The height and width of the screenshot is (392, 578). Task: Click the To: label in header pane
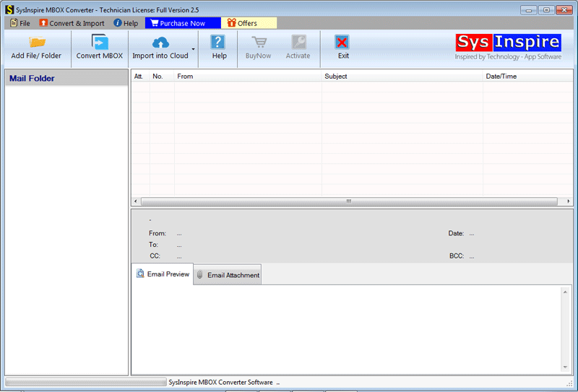click(153, 245)
